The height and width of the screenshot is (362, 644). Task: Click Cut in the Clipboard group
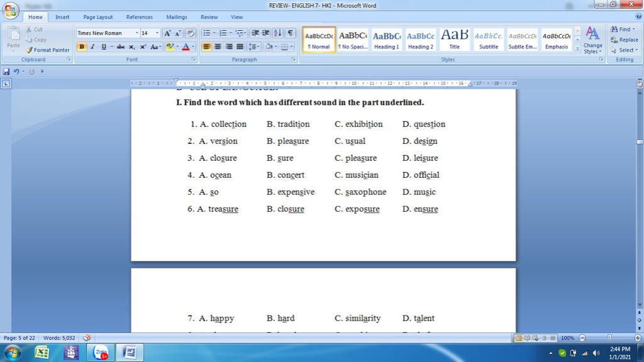coord(35,30)
